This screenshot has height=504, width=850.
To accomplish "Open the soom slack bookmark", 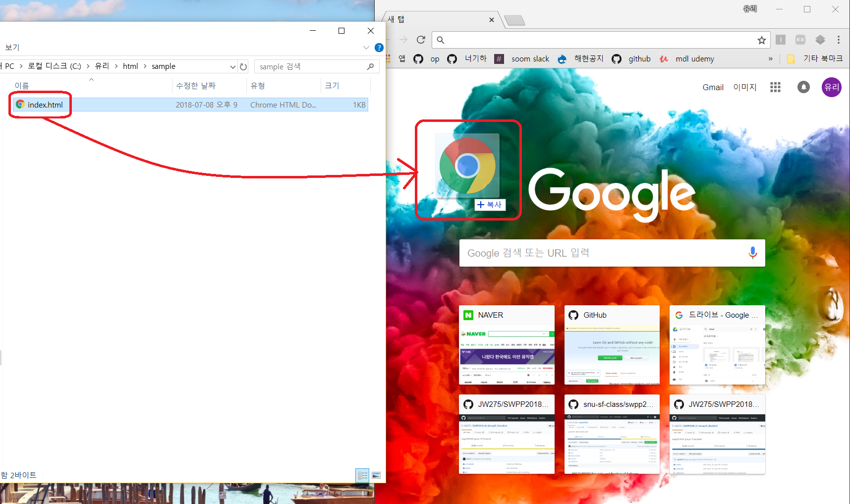I will pyautogui.click(x=523, y=59).
